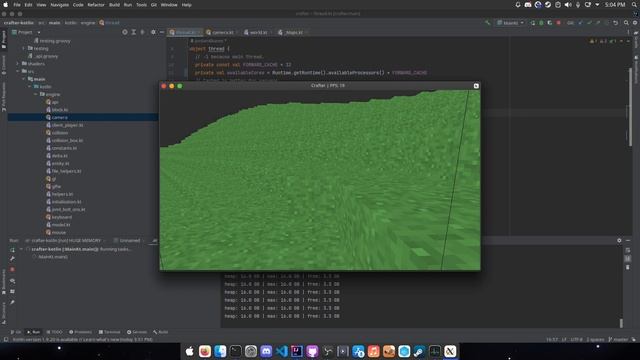Open the Tools menu
Image resolution: width=640 pixels, height=360 pixels.
pos(141,5)
